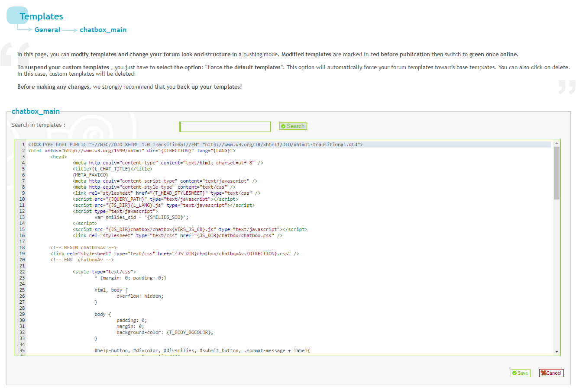Click the 'background-color: {T_BODY_BGCOLOR};' line
This screenshot has height=392, width=576.
pyautogui.click(x=165, y=332)
